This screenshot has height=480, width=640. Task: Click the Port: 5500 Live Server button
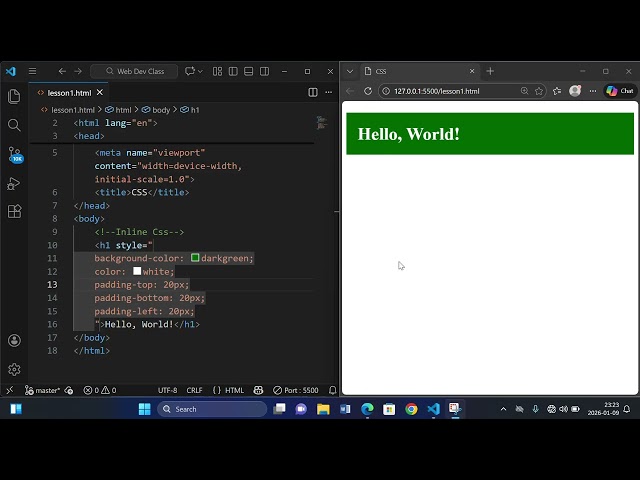coord(296,390)
